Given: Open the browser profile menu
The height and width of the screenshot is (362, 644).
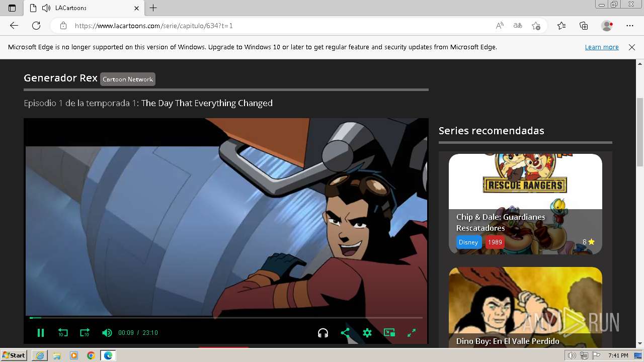Looking at the screenshot, I should pos(607,26).
